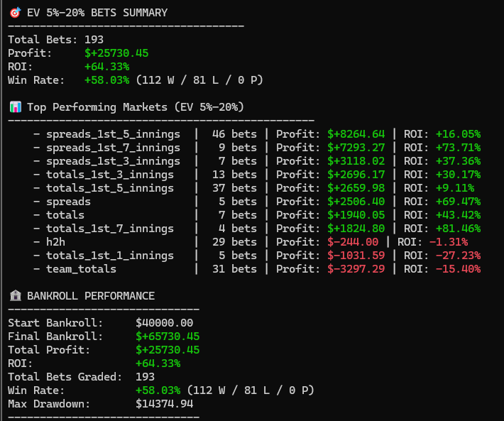Click profit '$+2696.17'
This screenshot has width=504, height=421.
point(356,175)
